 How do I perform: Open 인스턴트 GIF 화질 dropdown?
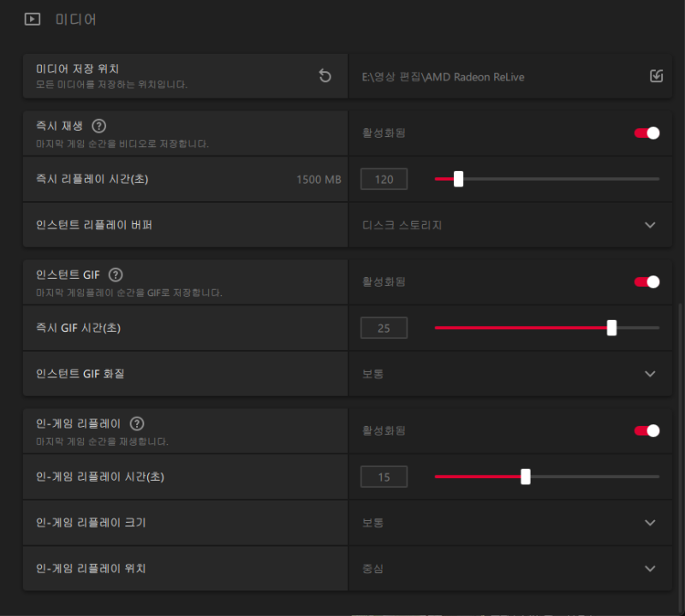[649, 374]
